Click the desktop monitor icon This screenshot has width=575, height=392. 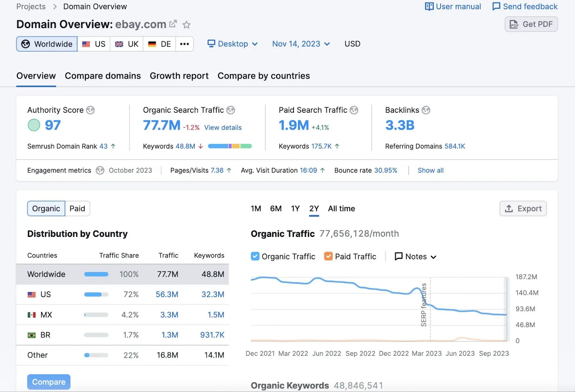point(211,43)
